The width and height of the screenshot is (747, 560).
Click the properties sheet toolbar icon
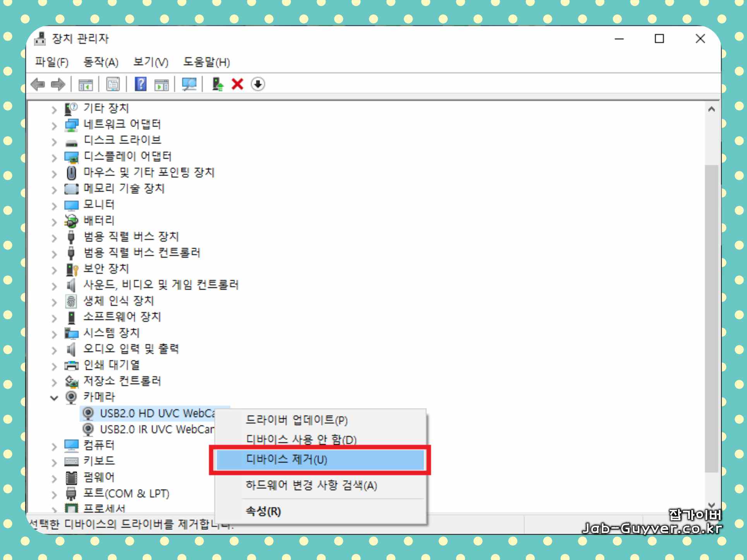point(113,84)
